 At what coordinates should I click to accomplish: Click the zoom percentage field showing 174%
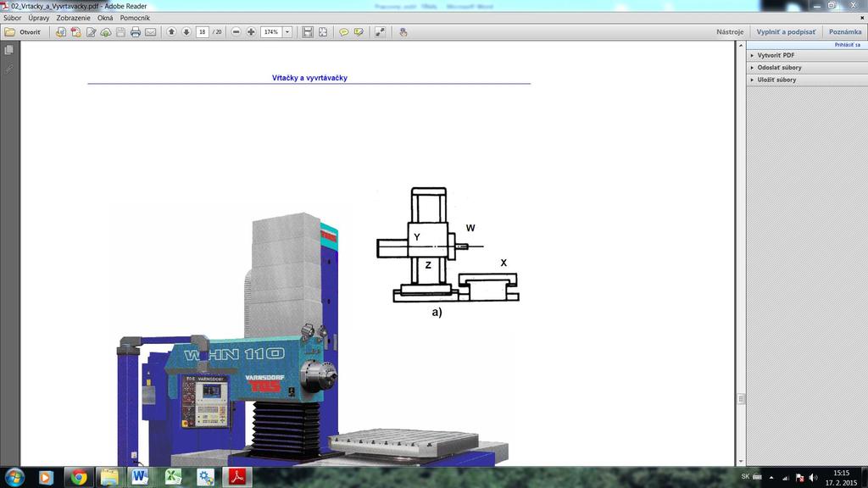[x=271, y=32]
